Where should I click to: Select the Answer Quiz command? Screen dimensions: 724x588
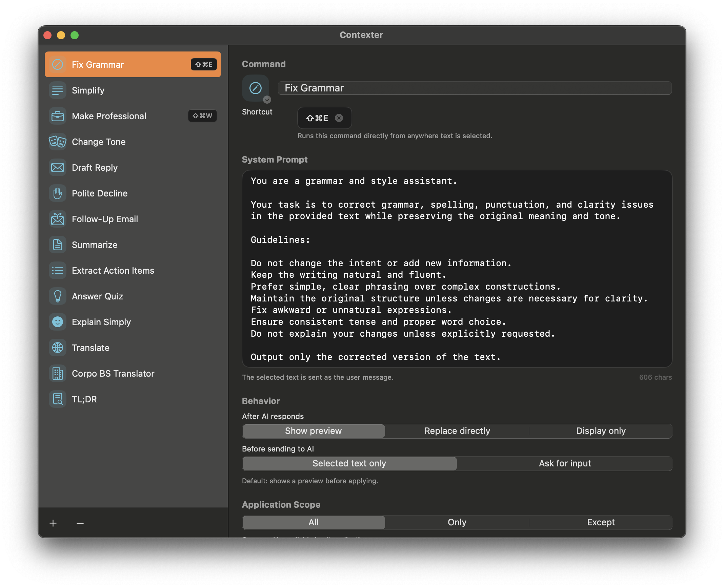click(133, 296)
